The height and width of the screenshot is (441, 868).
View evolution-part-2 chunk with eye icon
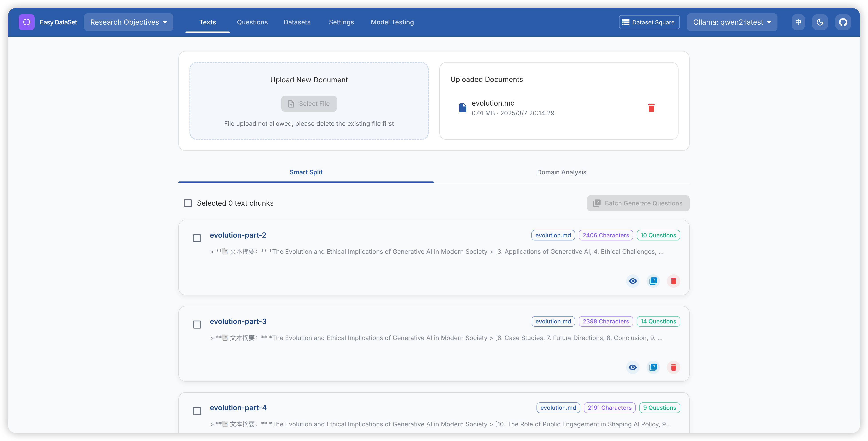[x=632, y=281]
